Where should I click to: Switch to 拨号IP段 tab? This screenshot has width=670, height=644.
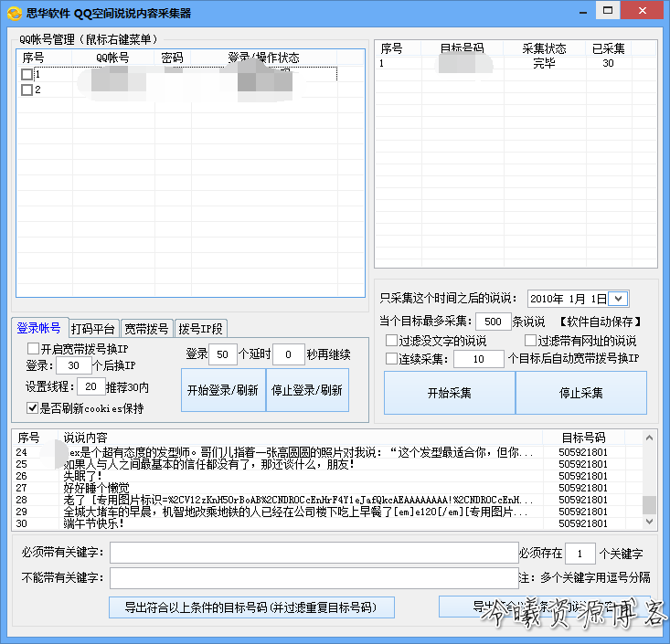pyautogui.click(x=200, y=329)
